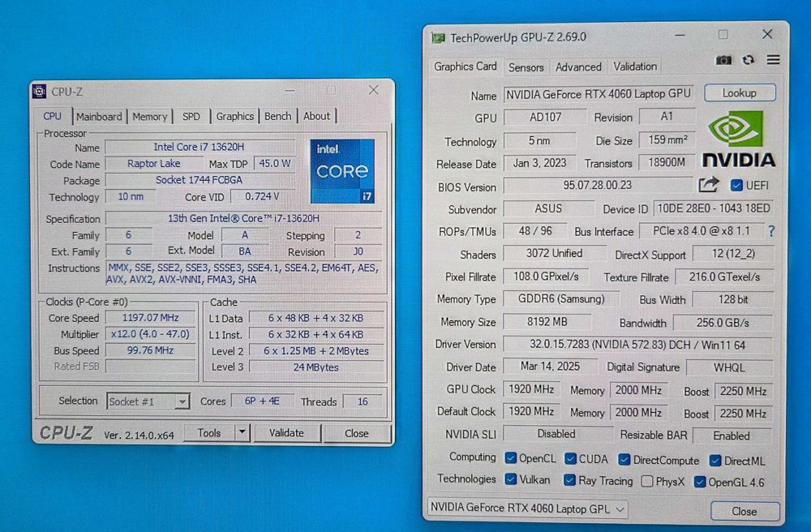Image resolution: width=811 pixels, height=532 pixels.
Task: Click the BIOS export share icon
Action: 709,185
